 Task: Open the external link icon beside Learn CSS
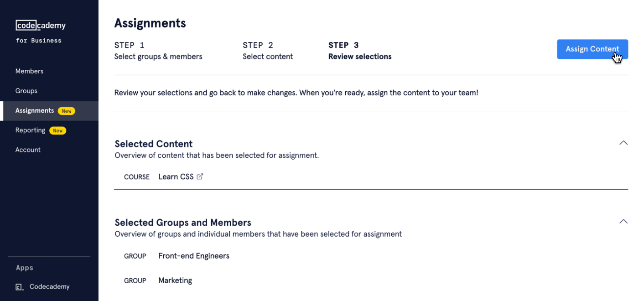tap(200, 176)
